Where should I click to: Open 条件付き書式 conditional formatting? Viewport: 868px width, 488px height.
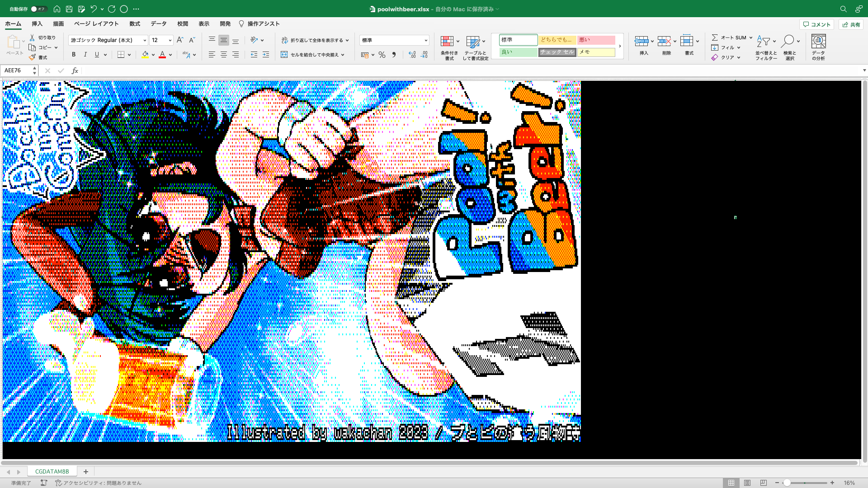pyautogui.click(x=449, y=47)
